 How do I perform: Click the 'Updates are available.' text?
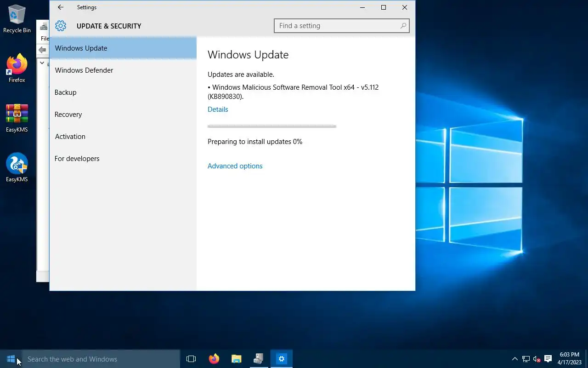[x=241, y=75]
